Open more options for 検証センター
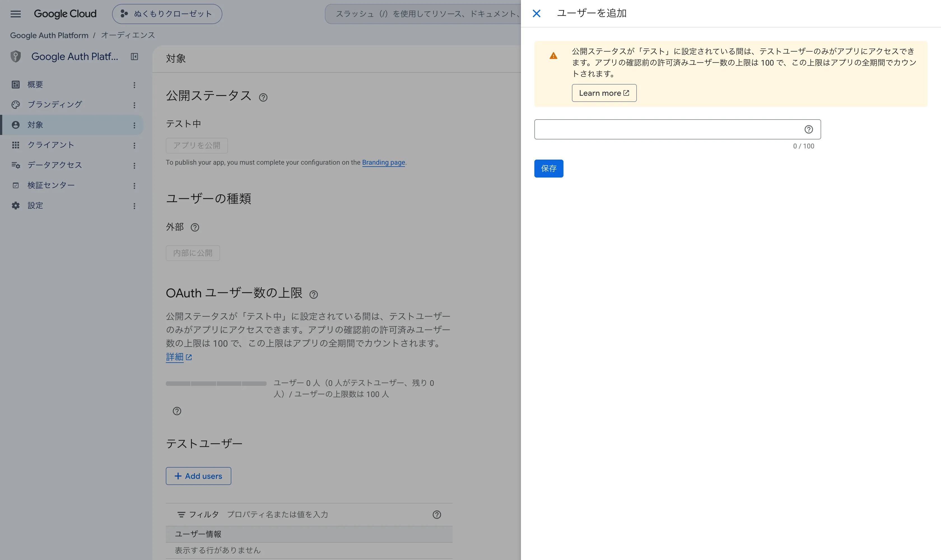Screen dimensions: 941x560 coord(134,186)
